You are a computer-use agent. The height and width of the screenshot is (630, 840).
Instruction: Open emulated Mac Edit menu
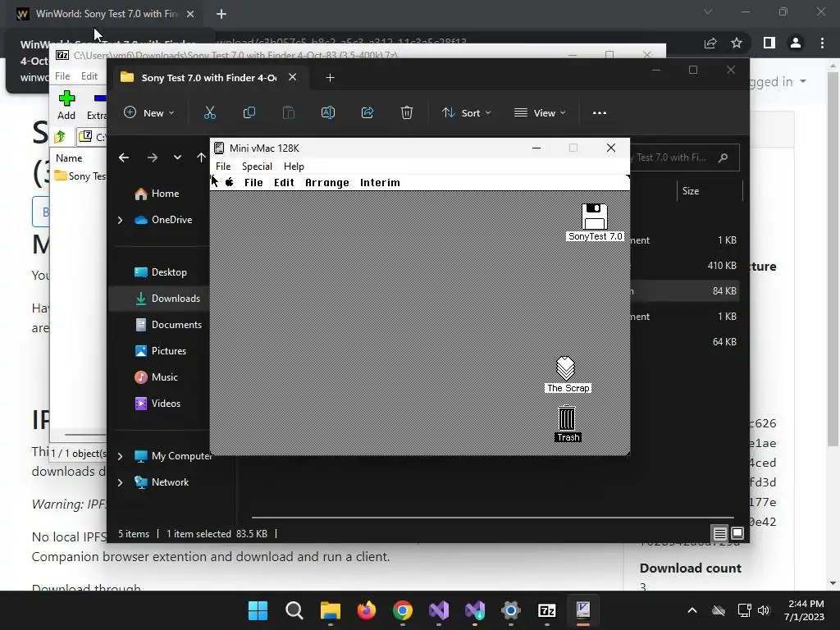pos(284,183)
